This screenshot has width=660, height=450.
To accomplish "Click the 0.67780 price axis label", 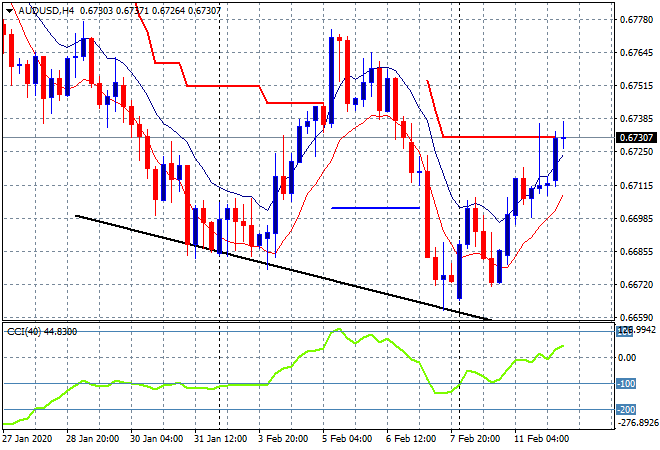I will [x=636, y=20].
